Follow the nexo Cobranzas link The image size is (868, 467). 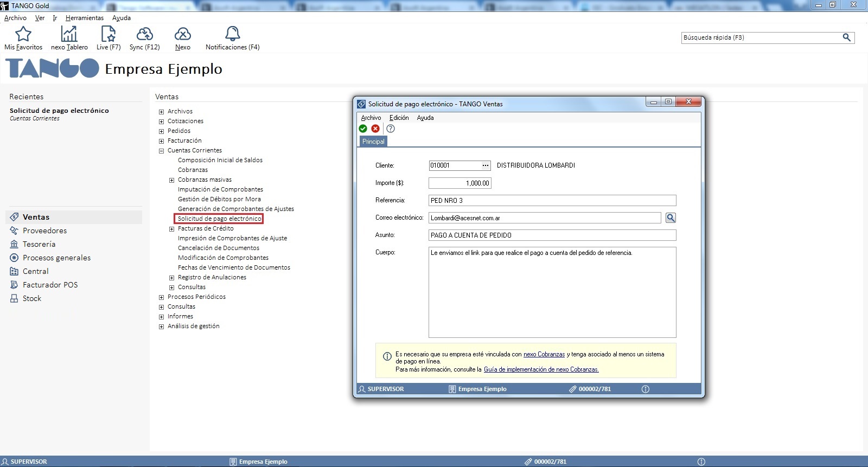pos(544,354)
